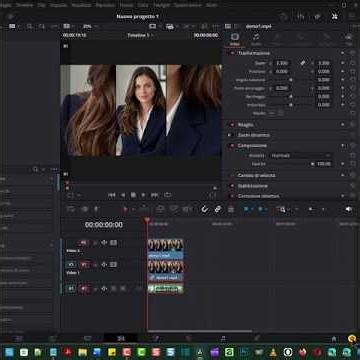
Task: Jump to the first frame in transport controls
Action: click(112, 195)
